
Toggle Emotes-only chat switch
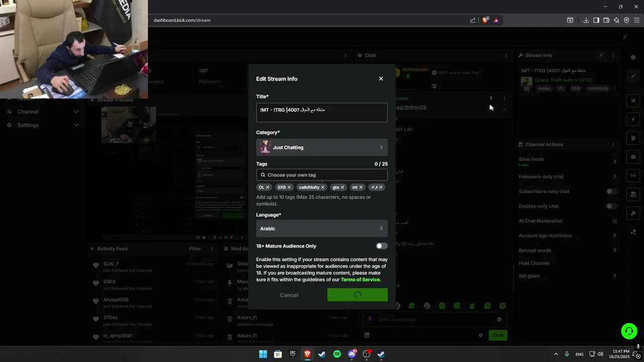pyautogui.click(x=611, y=206)
